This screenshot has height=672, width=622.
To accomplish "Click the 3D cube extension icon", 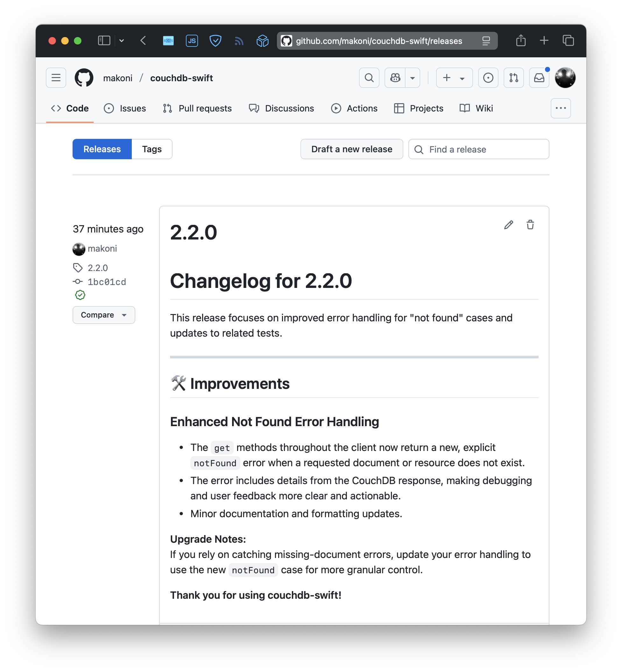I will click(x=263, y=41).
